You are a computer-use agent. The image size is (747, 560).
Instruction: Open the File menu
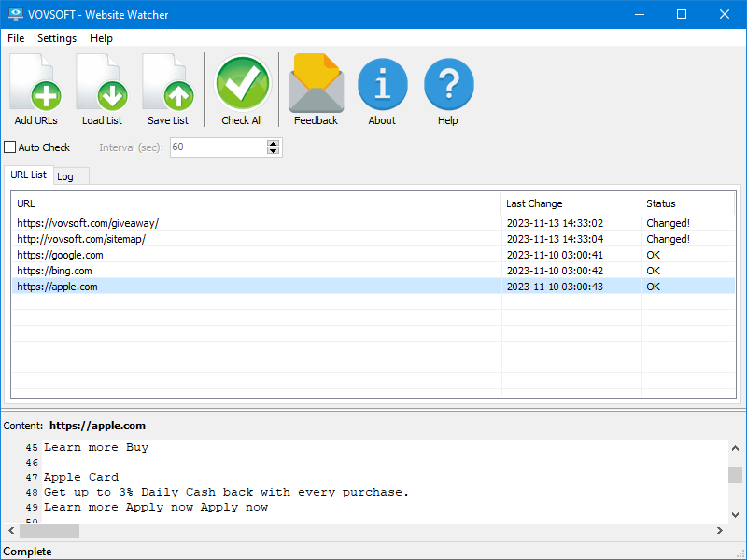tap(15, 38)
